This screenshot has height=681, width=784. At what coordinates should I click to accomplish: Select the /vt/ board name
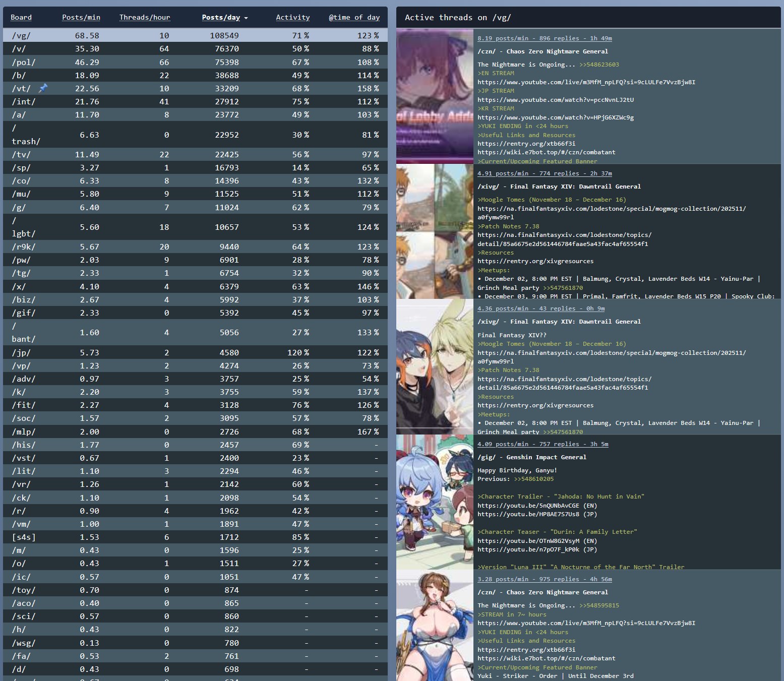coord(21,88)
